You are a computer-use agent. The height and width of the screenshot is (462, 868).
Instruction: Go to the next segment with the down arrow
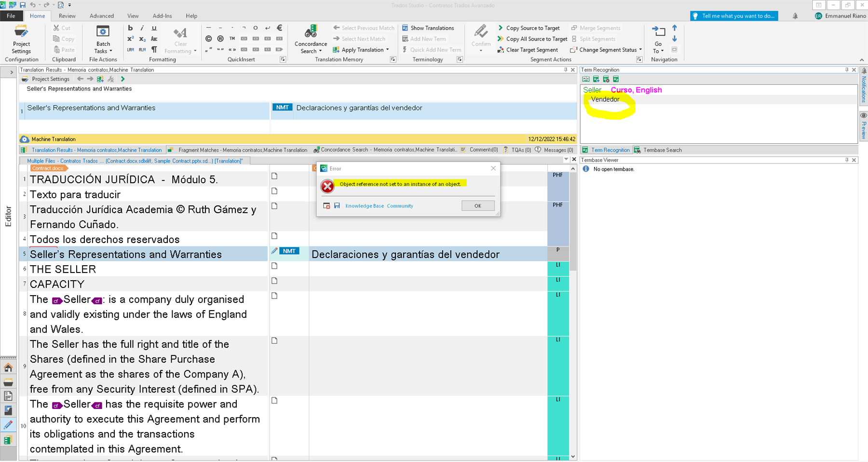[675, 39]
